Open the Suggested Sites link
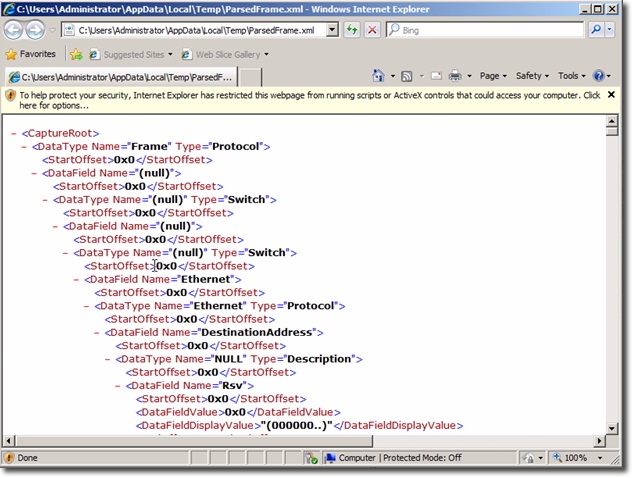 click(x=130, y=55)
